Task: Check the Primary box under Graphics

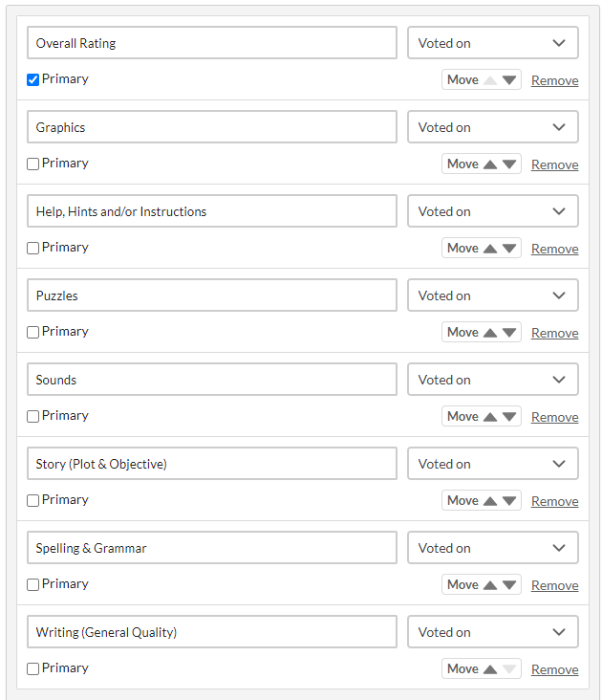Action: coord(33,164)
